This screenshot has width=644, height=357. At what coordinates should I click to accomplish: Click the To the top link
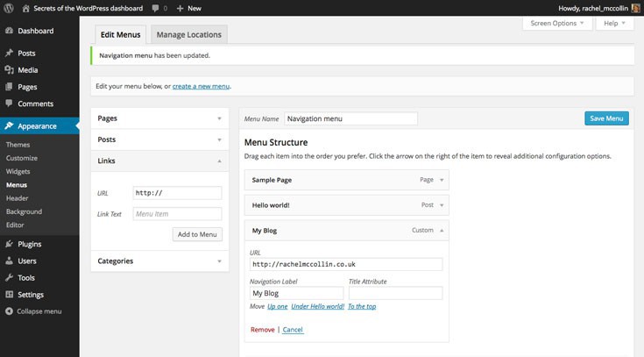point(362,306)
